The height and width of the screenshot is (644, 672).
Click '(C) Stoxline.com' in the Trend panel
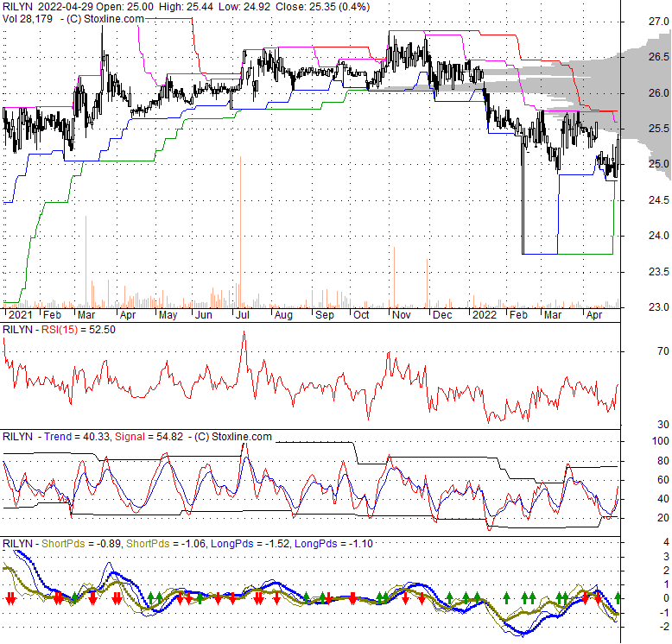pyautogui.click(x=233, y=437)
